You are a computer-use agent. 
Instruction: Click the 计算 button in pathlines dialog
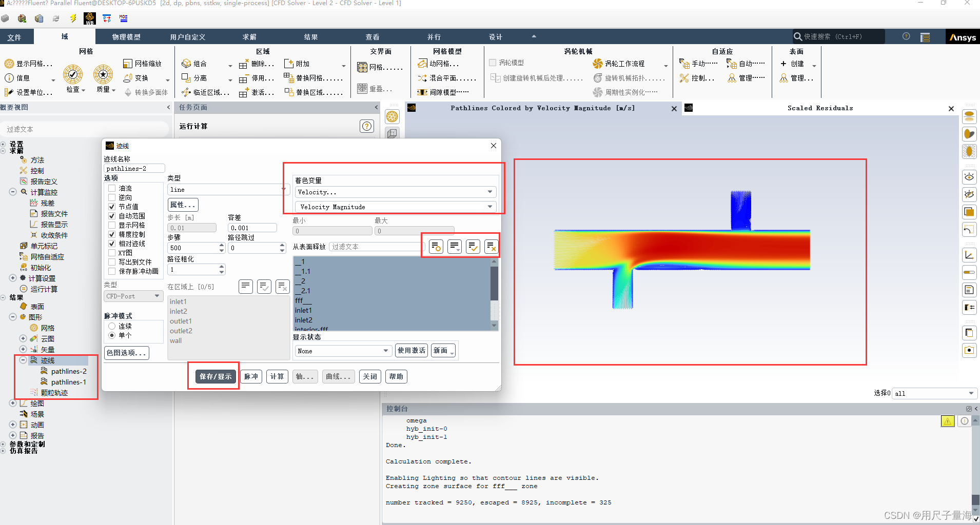[277, 376]
